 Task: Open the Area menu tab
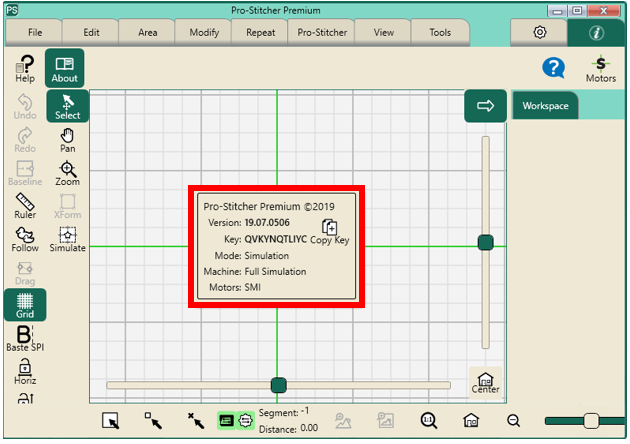tap(147, 33)
